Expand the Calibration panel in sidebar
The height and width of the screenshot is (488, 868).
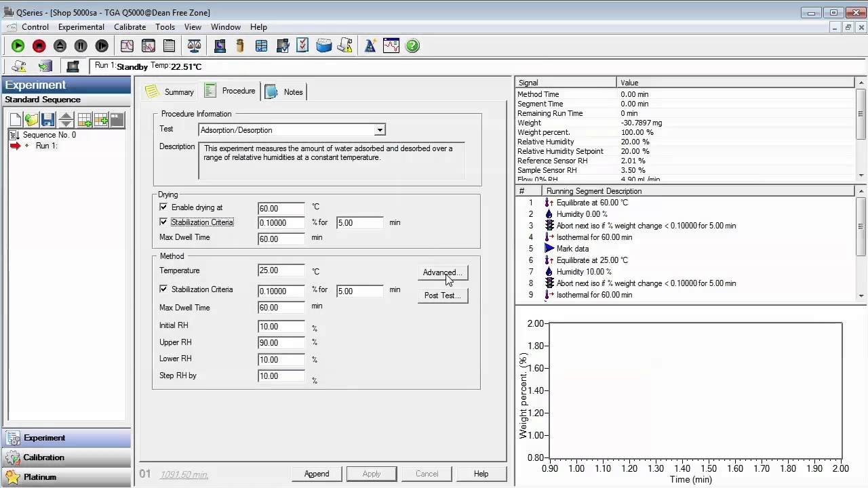click(x=43, y=457)
